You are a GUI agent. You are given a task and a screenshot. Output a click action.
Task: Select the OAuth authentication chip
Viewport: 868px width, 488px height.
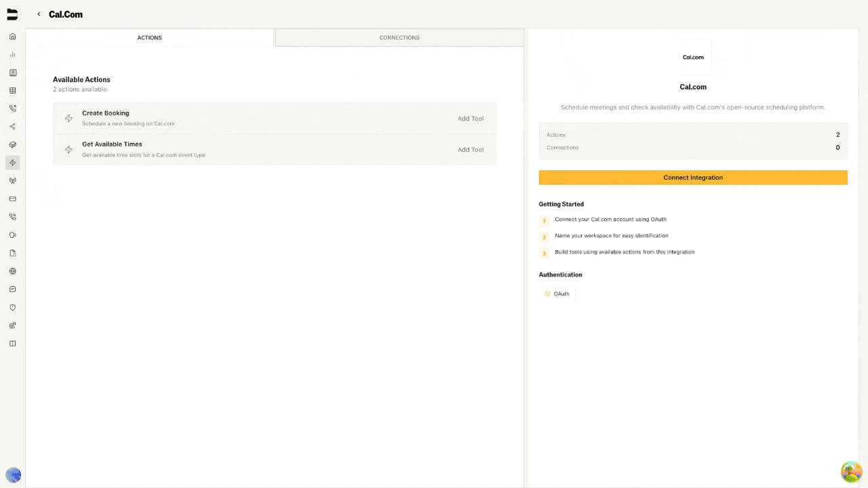pyautogui.click(x=557, y=293)
